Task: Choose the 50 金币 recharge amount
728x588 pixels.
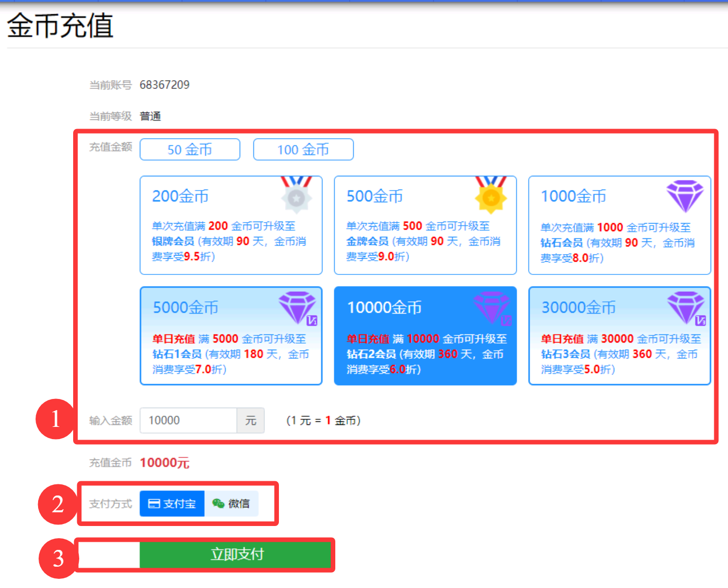Action: pos(189,149)
